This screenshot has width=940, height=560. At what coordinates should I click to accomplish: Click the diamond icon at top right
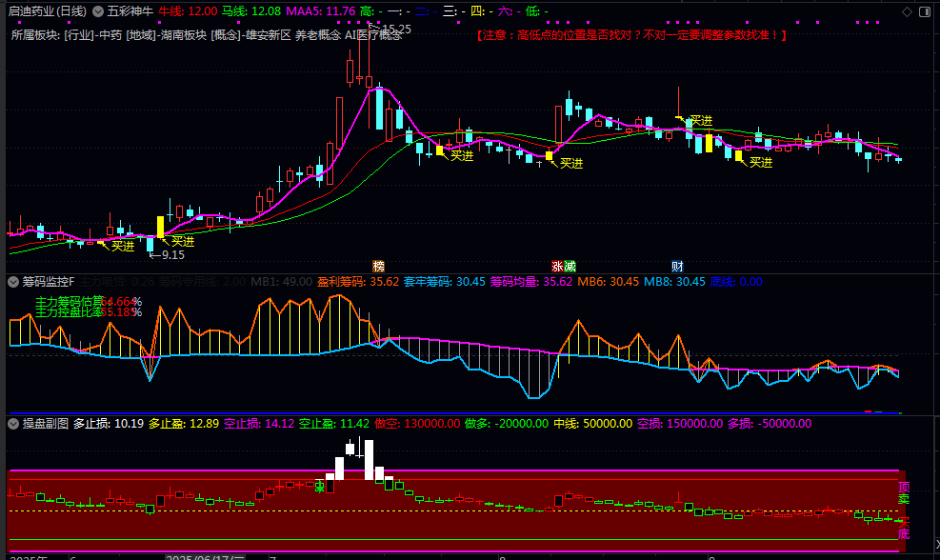pos(908,11)
